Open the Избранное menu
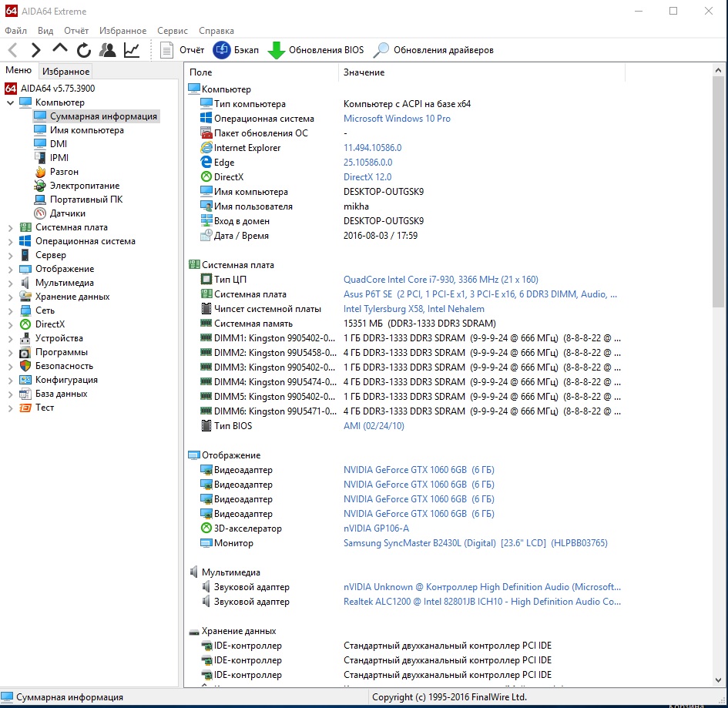This screenshot has width=728, height=708. tap(122, 31)
